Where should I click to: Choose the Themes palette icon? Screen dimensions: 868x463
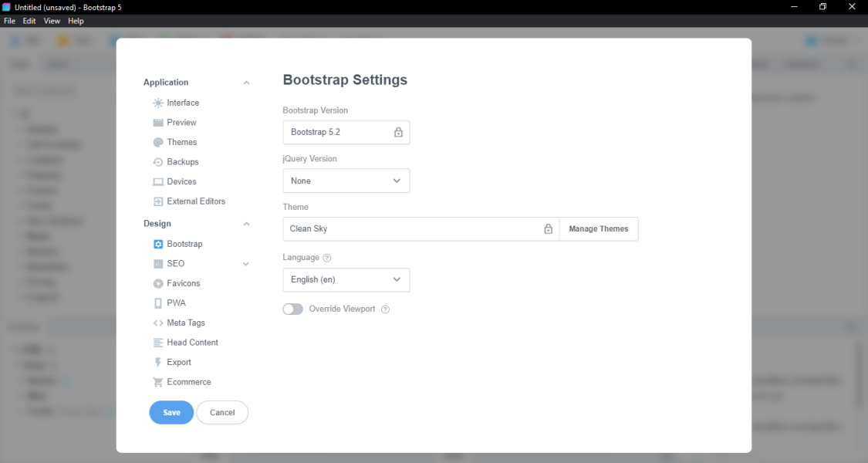[157, 142]
